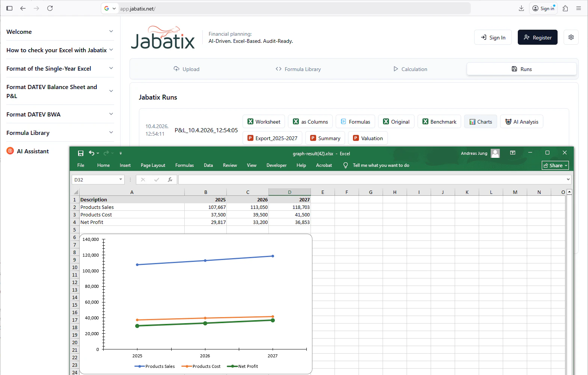
Task: Go to the Upload tab in Jabatix
Action: click(x=187, y=69)
